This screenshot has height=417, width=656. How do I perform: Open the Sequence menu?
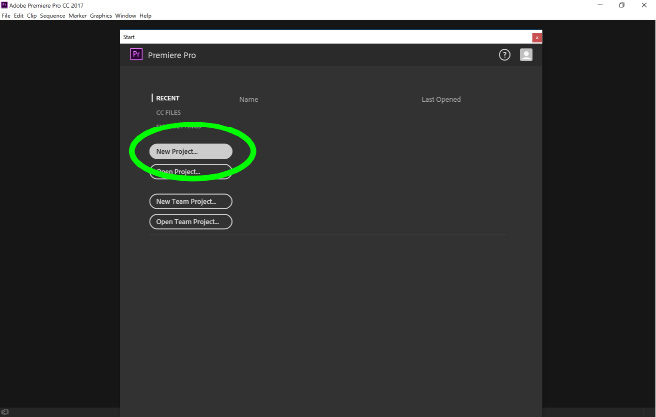(x=52, y=16)
